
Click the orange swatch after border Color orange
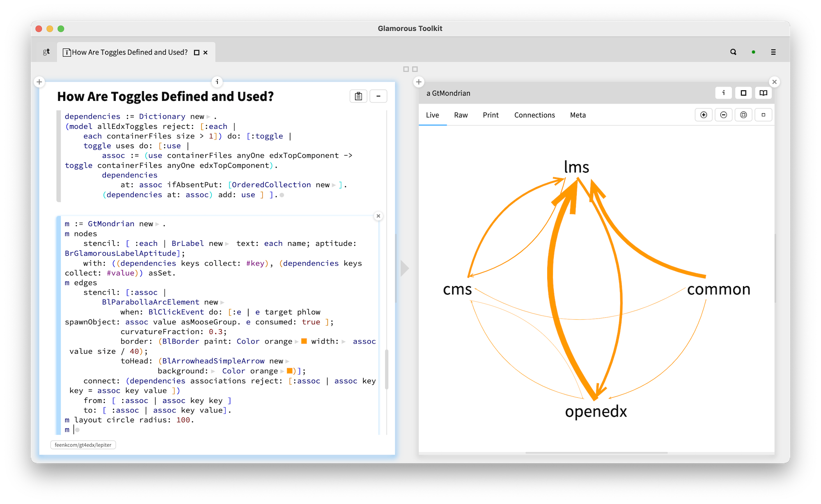(304, 341)
